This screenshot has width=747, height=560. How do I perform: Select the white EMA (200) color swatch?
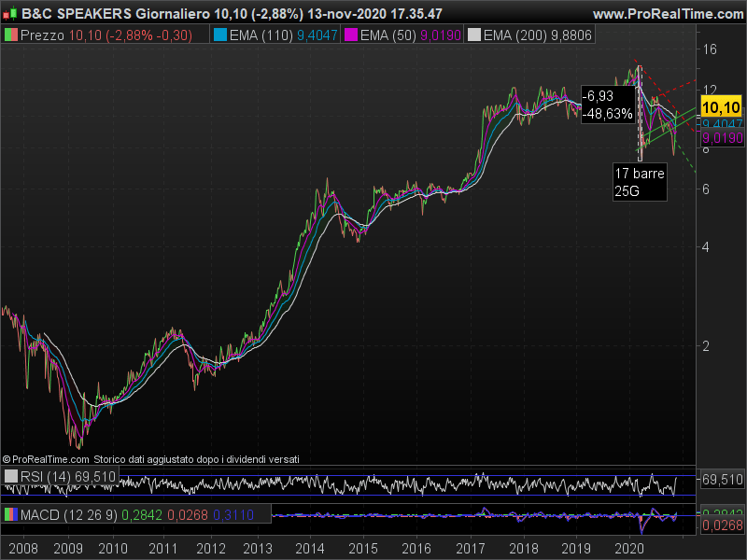click(474, 35)
